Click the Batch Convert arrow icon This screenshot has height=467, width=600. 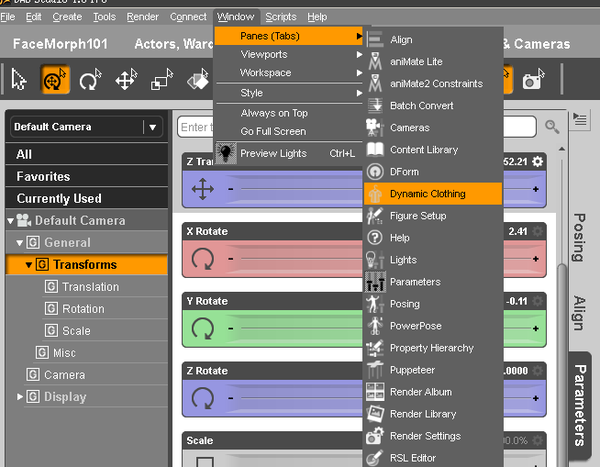375,105
